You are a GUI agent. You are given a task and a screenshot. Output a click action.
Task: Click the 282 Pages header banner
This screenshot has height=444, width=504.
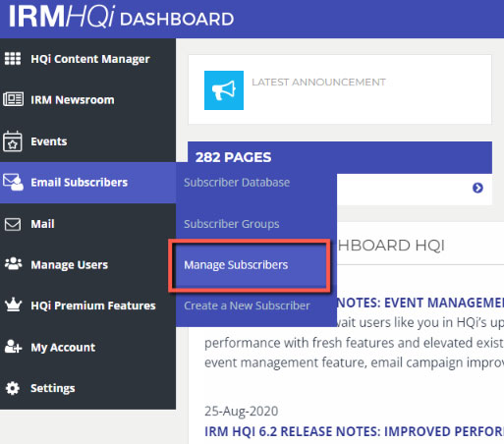340,157
